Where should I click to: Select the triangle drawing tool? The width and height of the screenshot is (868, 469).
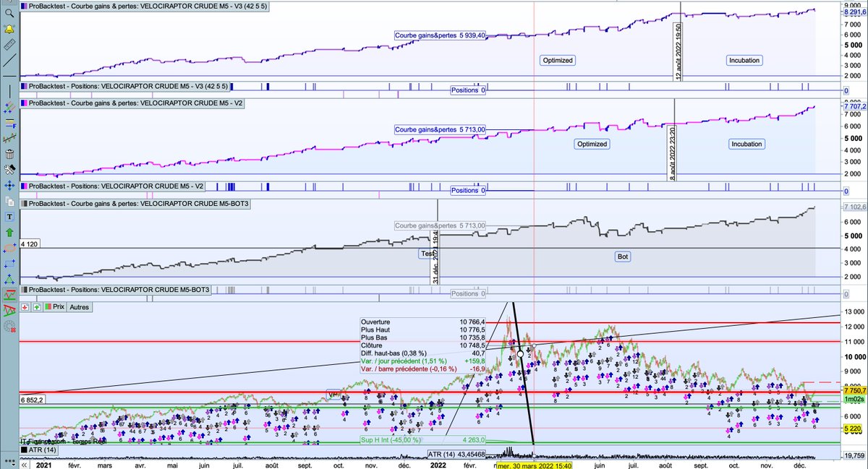point(10,279)
